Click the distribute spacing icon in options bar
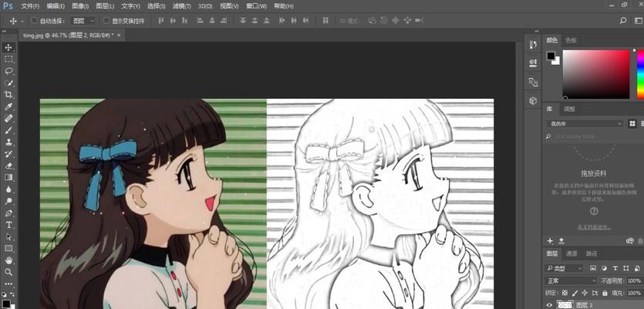This screenshot has width=644, height=309. pyautogui.click(x=325, y=21)
